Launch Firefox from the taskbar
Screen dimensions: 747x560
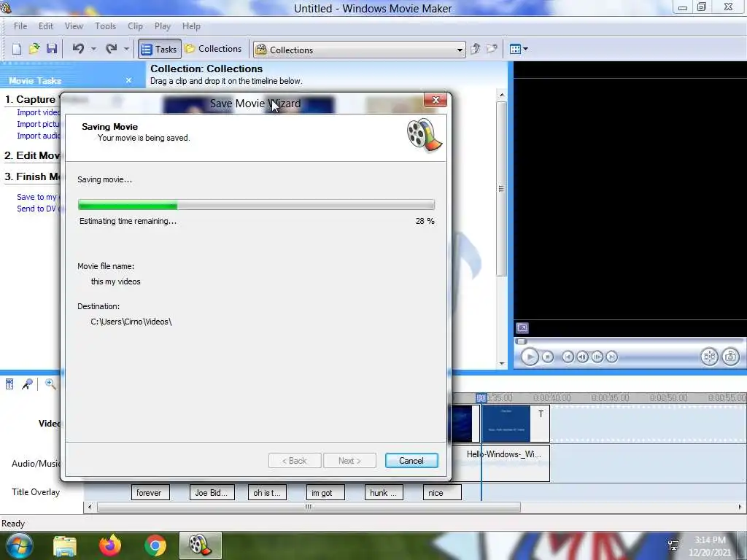[109, 545]
